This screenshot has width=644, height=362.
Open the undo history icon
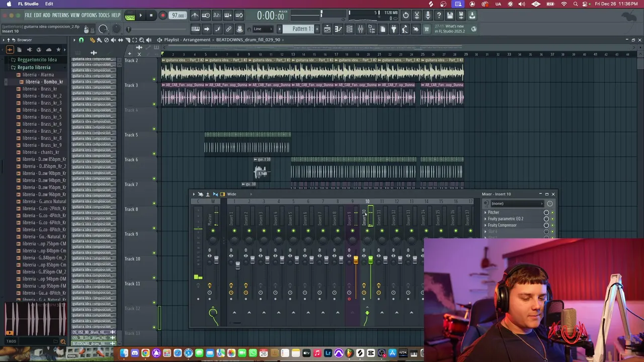coord(406,15)
